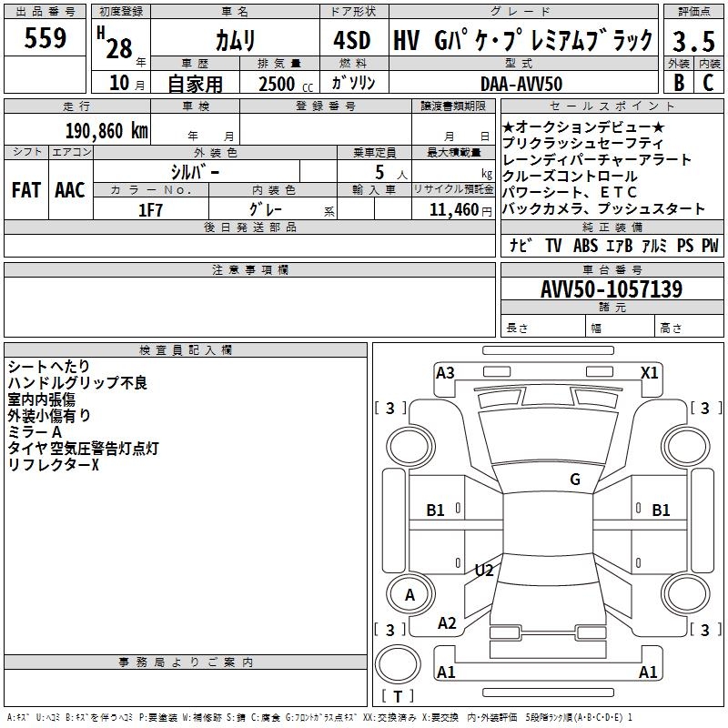Click the fuel type ガソリン
The width and height of the screenshot is (728, 728).
tap(353, 83)
